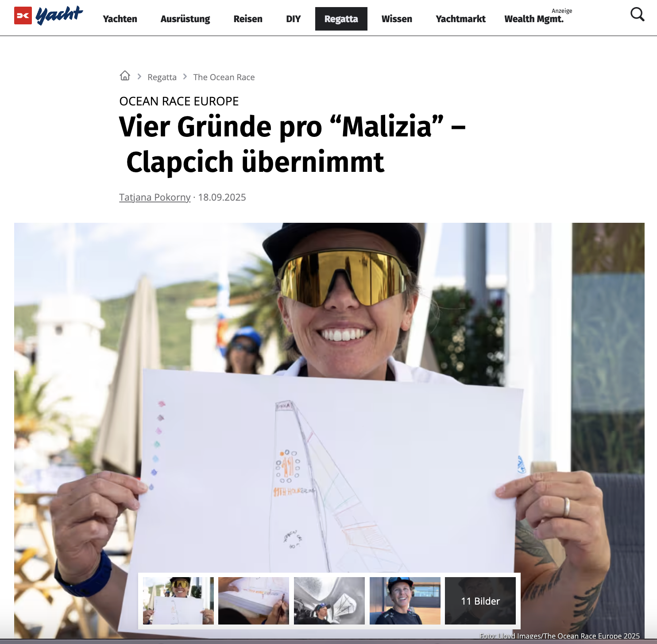Image resolution: width=657 pixels, height=644 pixels.
Task: Select thumbnail of smiling sailor portrait
Action: point(405,601)
